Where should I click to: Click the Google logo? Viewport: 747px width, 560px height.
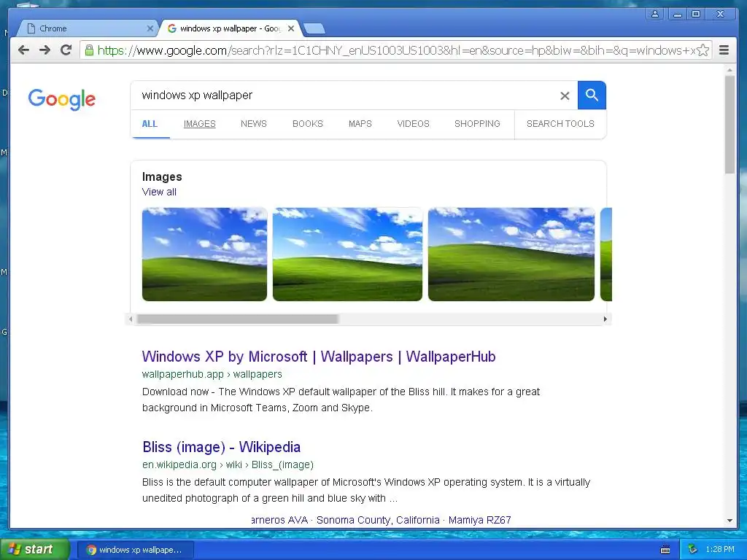pyautogui.click(x=62, y=99)
